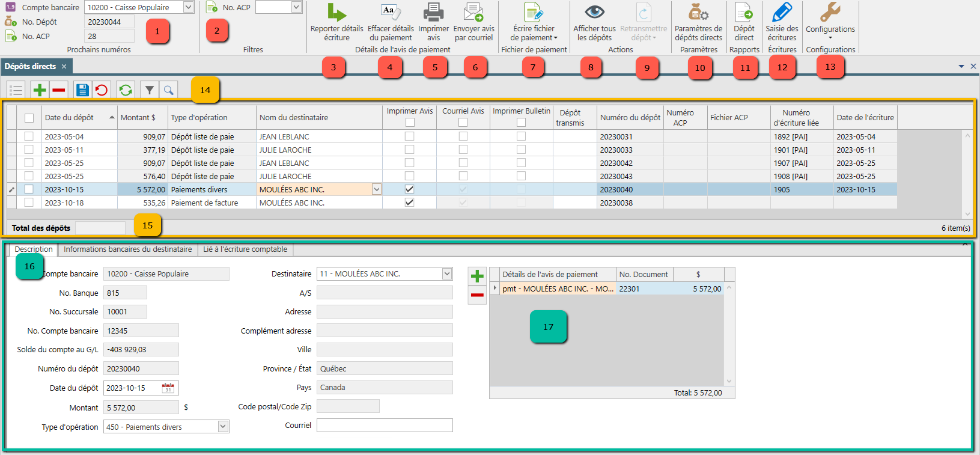Save changes with blue diskette icon
The height and width of the screenshot is (455, 980).
tap(82, 90)
